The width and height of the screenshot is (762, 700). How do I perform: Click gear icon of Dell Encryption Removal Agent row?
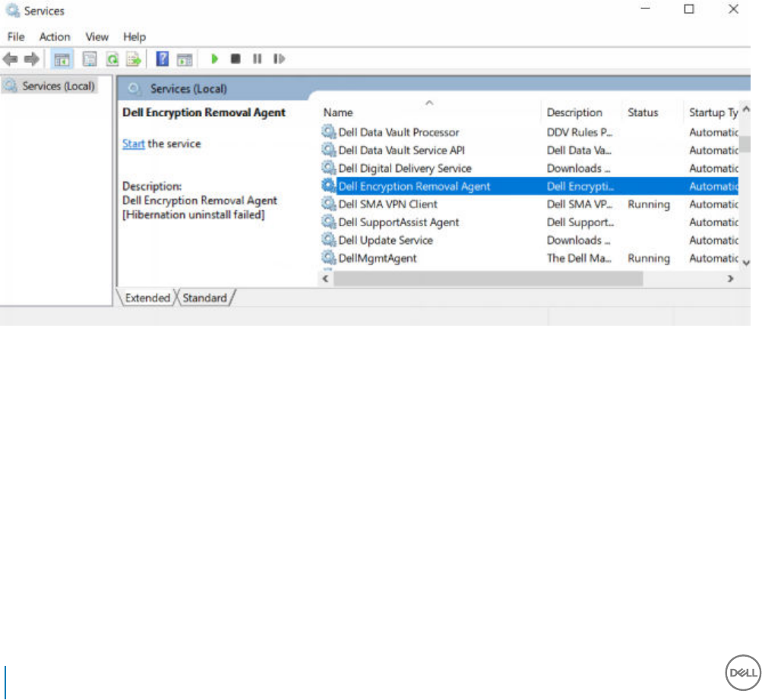[328, 185]
